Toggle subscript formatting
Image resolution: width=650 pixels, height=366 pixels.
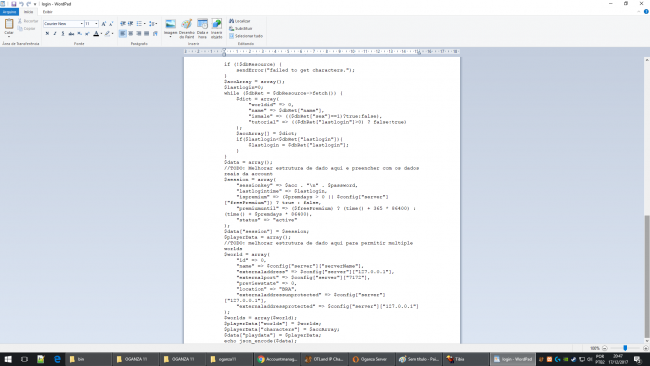[79, 34]
